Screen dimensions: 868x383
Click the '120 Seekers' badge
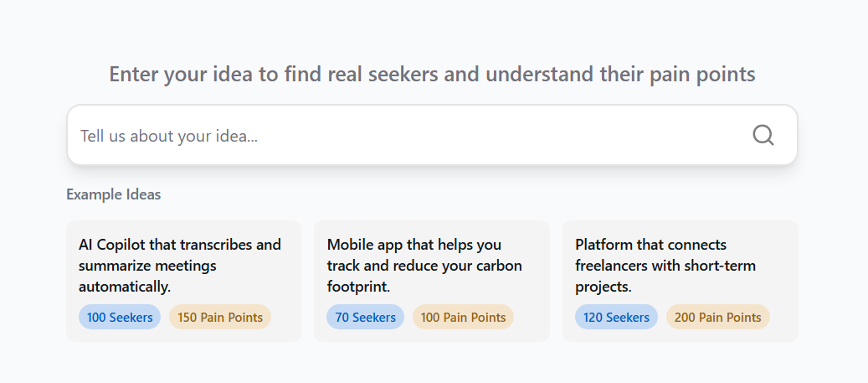click(616, 318)
